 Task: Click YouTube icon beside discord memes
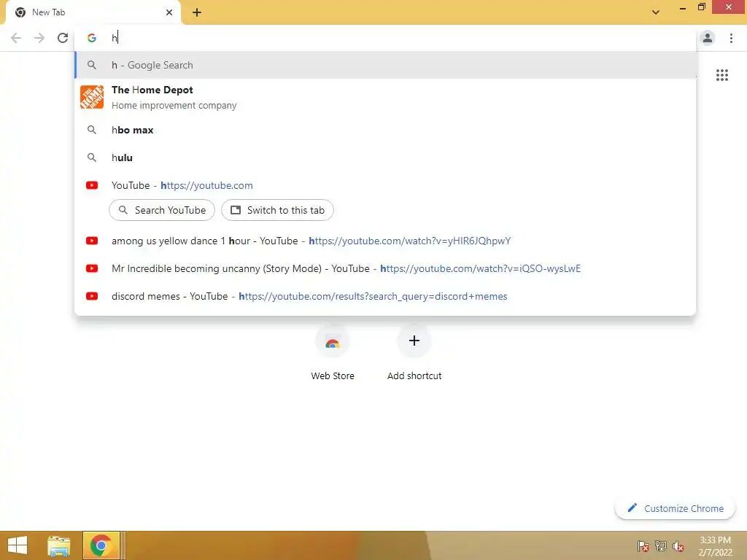tap(91, 296)
